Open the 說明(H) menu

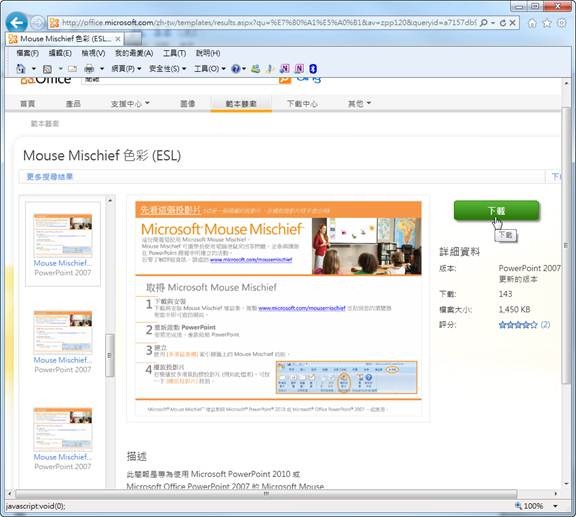point(208,53)
